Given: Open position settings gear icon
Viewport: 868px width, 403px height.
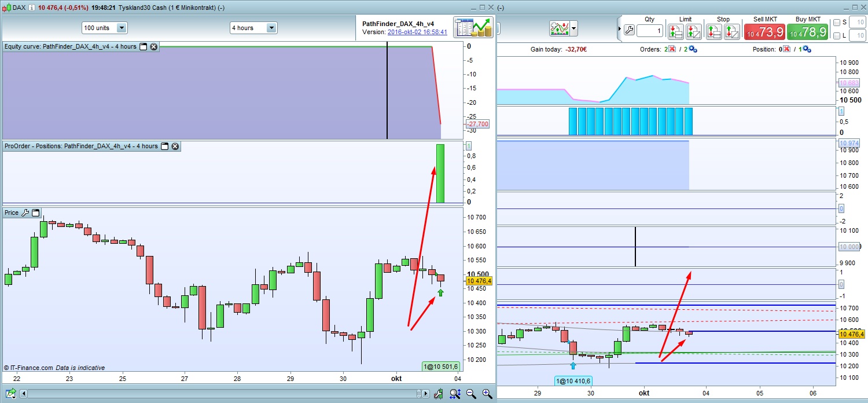Looking at the screenshot, I should [x=807, y=49].
